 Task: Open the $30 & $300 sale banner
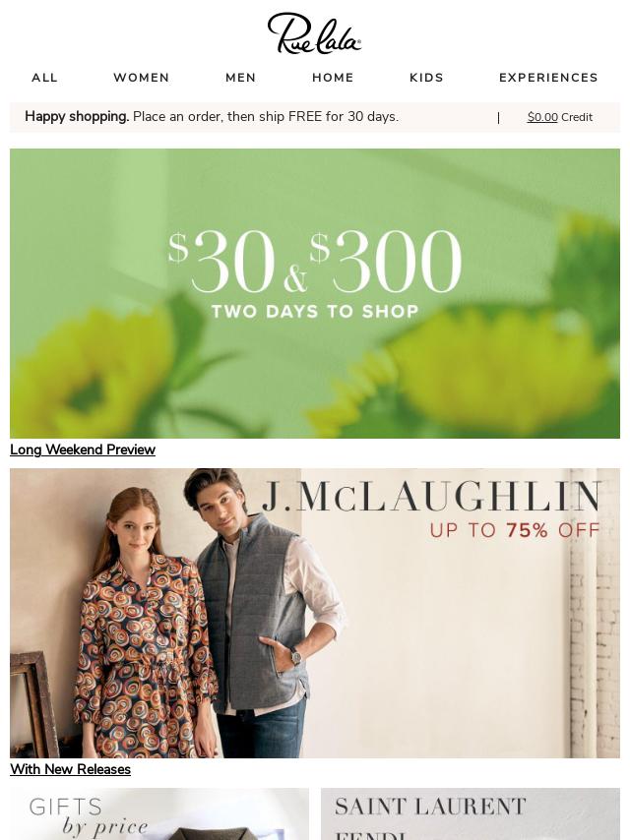coord(315,293)
